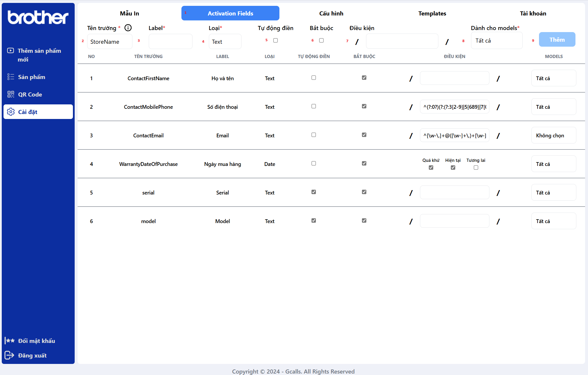Click the ContactMobilePhone regex condition field
This screenshot has height=375, width=588.
tap(454, 107)
